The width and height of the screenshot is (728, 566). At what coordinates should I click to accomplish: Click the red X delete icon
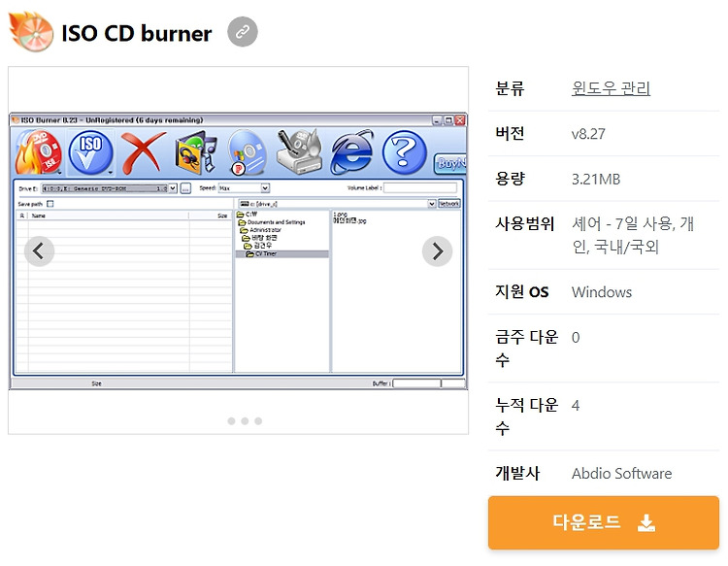click(x=143, y=152)
